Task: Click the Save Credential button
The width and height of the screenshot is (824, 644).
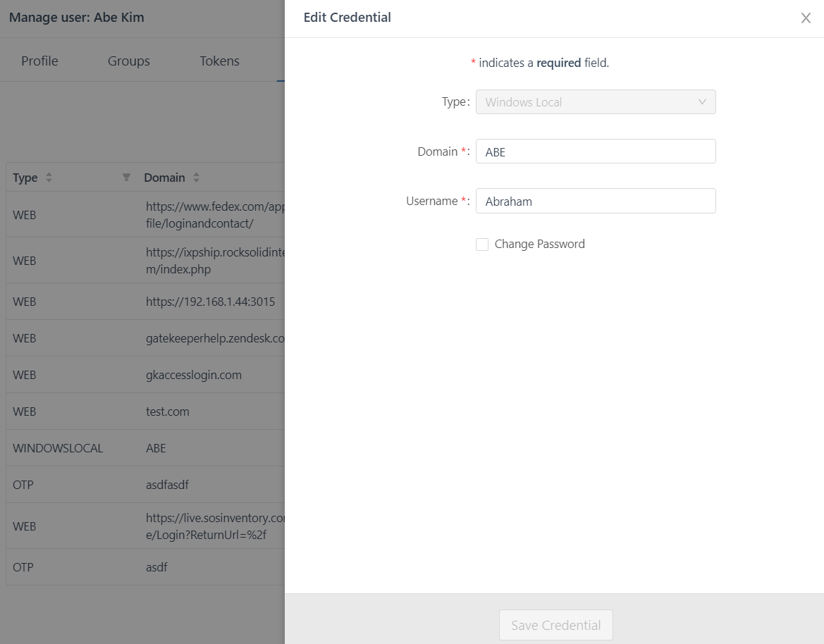Action: (555, 625)
